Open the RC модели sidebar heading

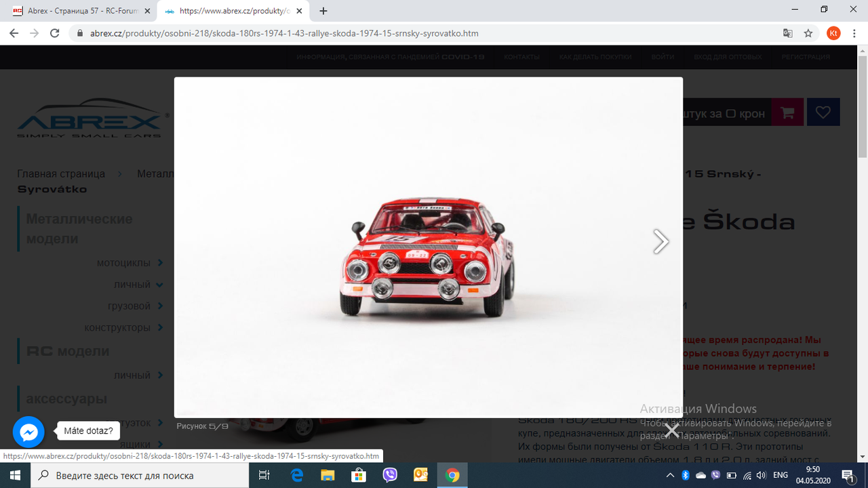[x=68, y=351]
